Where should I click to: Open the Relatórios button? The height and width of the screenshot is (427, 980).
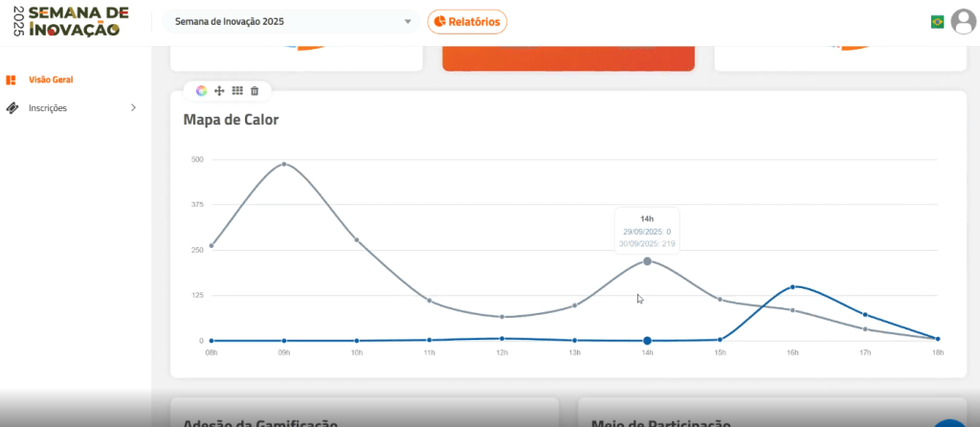pyautogui.click(x=467, y=21)
